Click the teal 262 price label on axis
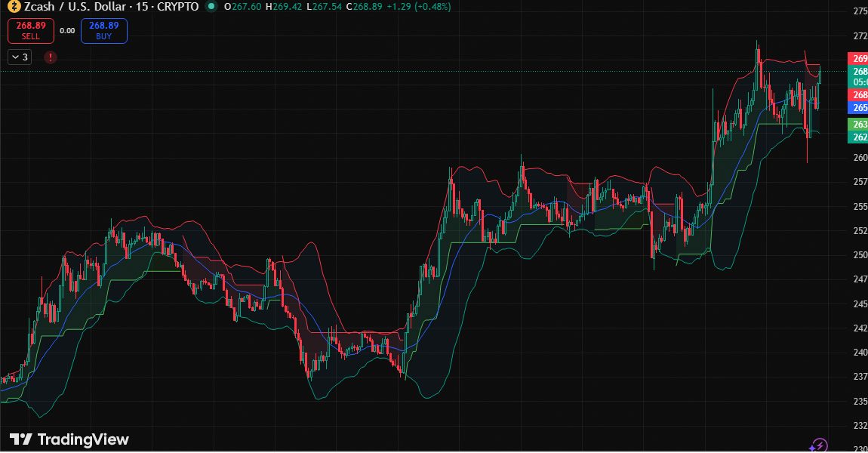 (858, 137)
